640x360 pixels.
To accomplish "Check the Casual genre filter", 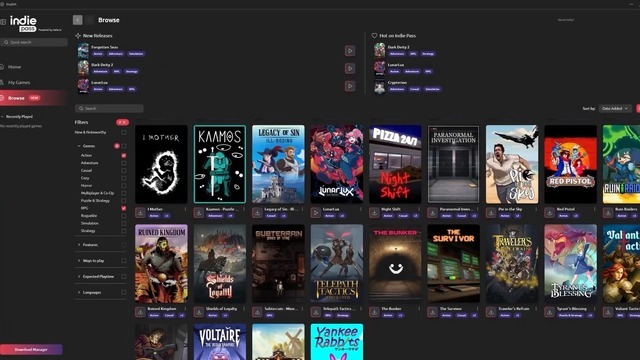I will [124, 171].
